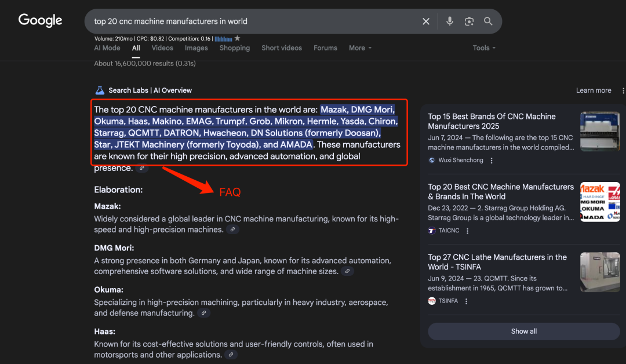The width and height of the screenshot is (626, 364).
Task: Click the star icon beside competition stats
Action: (x=237, y=38)
